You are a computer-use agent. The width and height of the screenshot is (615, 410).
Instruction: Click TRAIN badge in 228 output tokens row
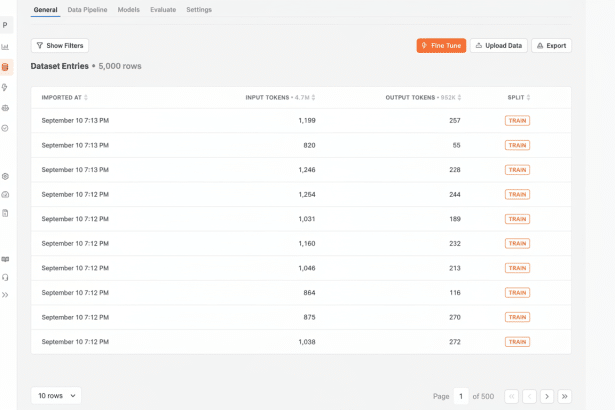click(517, 170)
